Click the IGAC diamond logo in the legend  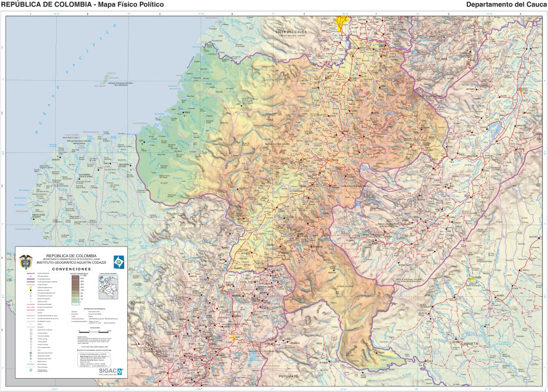[120, 262]
